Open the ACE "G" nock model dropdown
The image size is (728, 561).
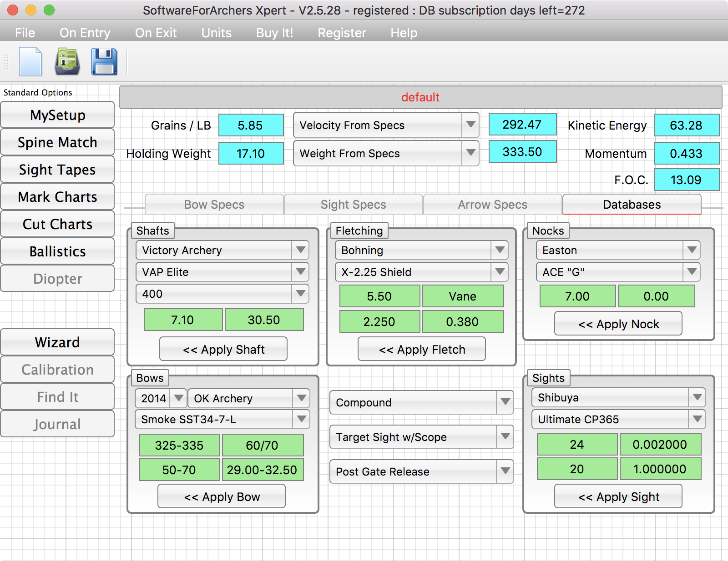tap(618, 272)
